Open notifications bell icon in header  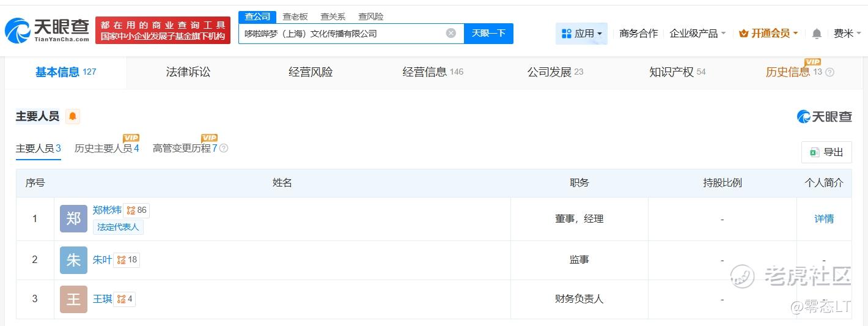pos(817,34)
